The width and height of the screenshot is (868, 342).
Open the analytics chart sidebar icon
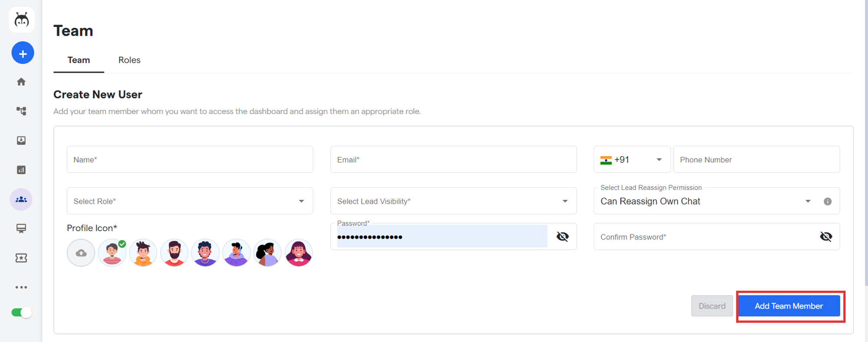(21, 170)
